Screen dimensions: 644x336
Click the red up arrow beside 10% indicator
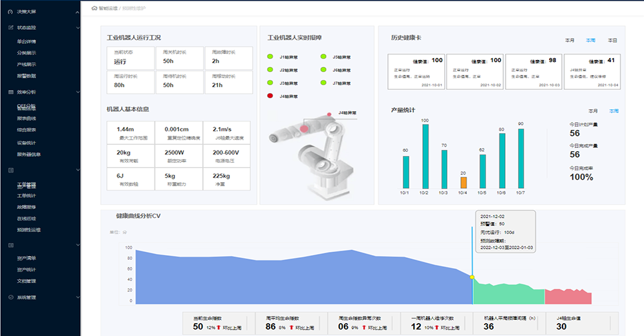coord(436,328)
